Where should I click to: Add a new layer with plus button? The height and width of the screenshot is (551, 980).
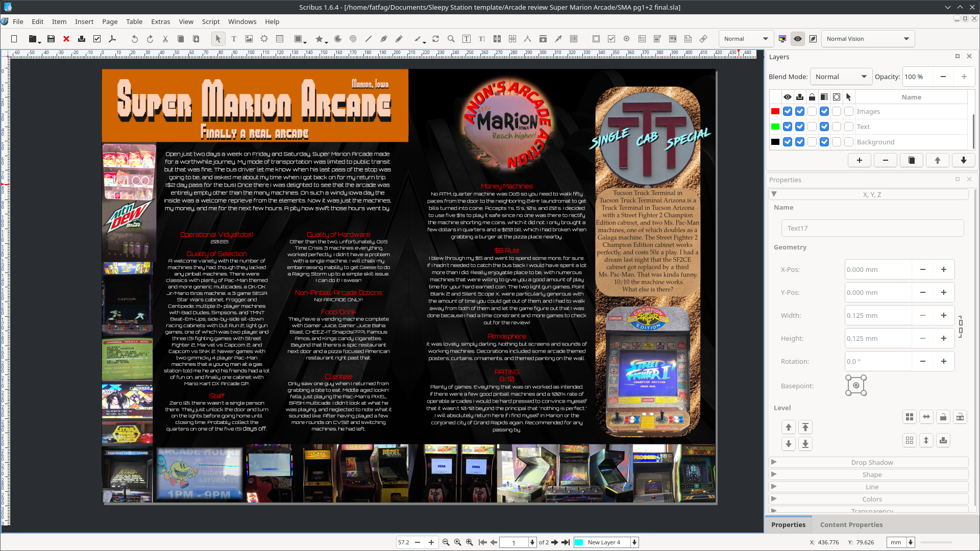click(860, 160)
